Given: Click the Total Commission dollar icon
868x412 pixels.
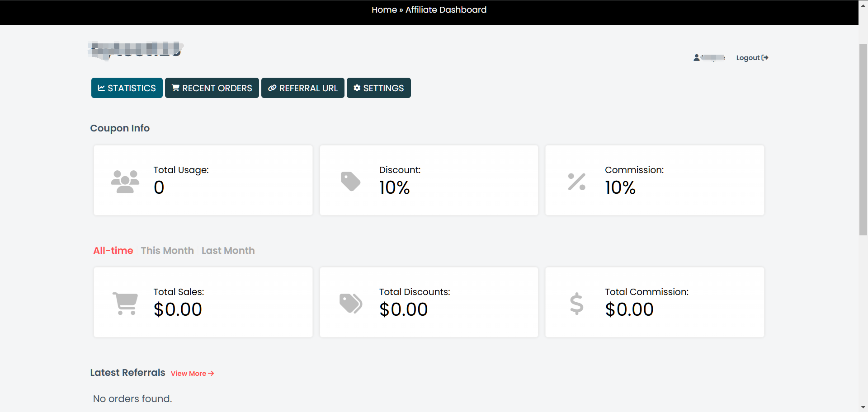Looking at the screenshot, I should [x=576, y=304].
